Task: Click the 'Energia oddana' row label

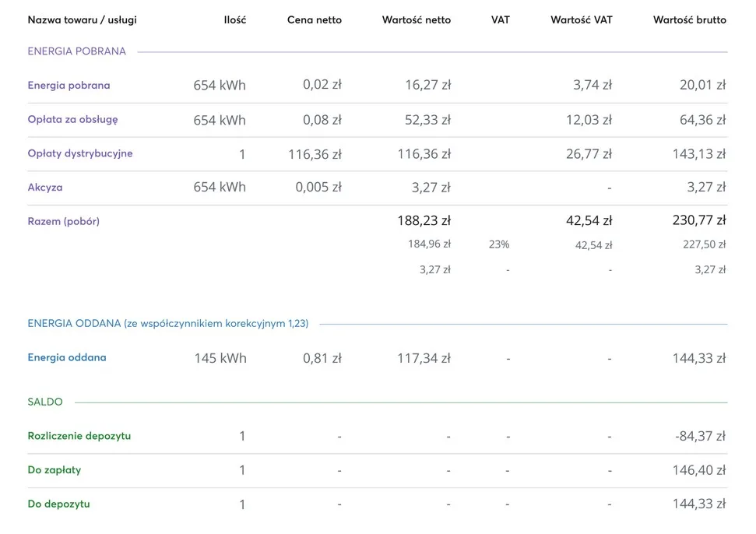Action: pyautogui.click(x=67, y=358)
